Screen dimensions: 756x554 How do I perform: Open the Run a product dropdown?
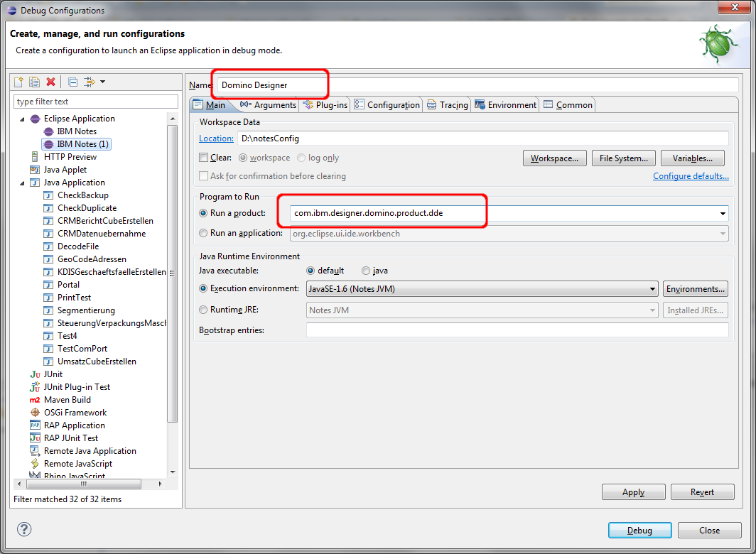click(x=723, y=213)
